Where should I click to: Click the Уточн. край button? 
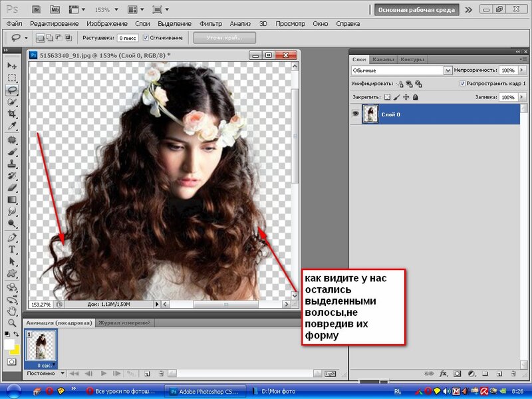pyautogui.click(x=223, y=38)
